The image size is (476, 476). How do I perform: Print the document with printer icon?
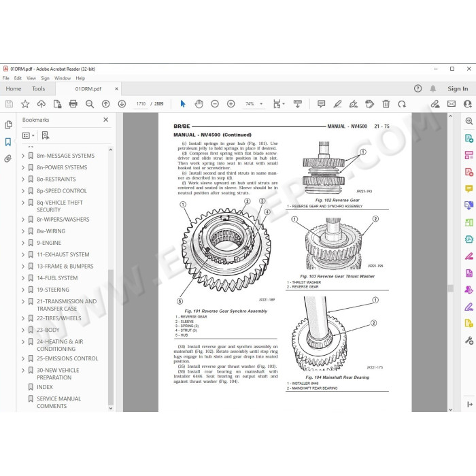tap(73, 104)
